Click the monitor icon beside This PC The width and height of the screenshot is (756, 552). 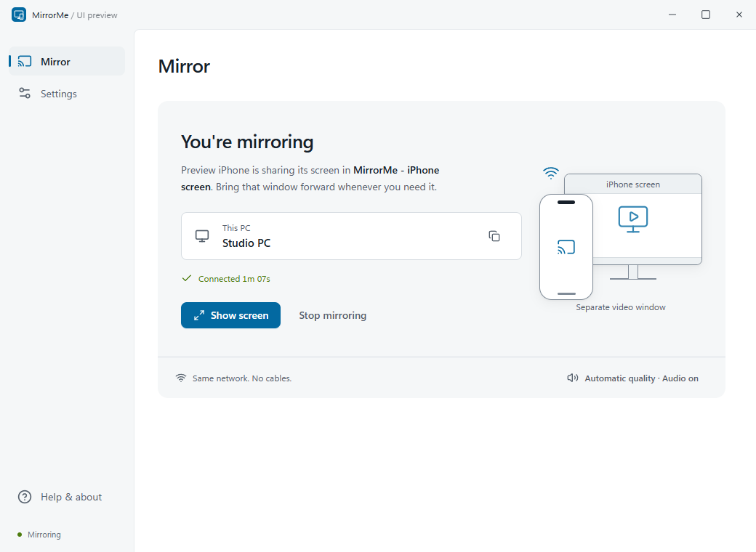[x=202, y=236]
